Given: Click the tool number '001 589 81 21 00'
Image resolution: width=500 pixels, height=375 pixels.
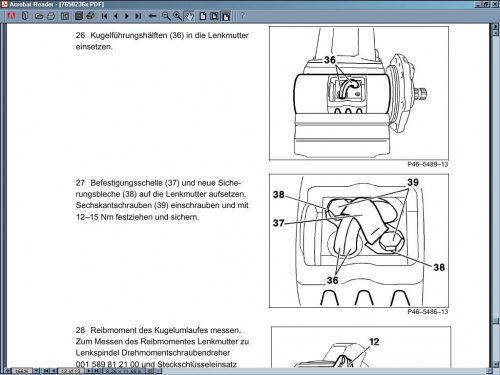Looking at the screenshot, I should point(107,364).
